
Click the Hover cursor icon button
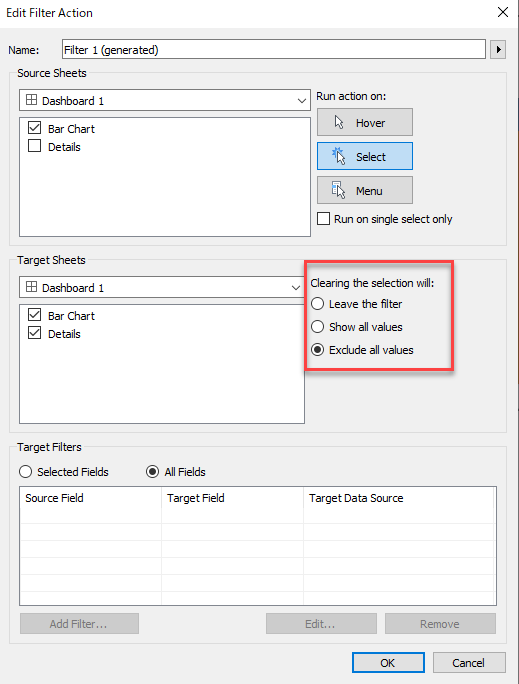pyautogui.click(x=365, y=123)
